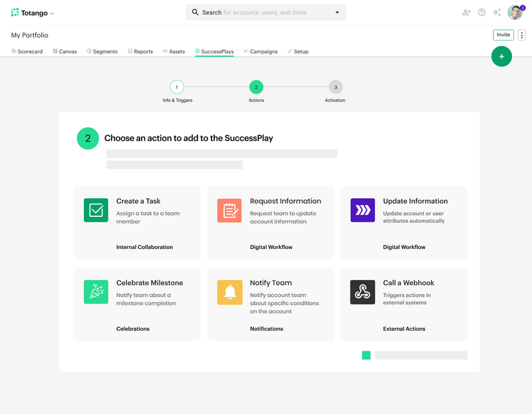Select the Update Information chevrons icon
The width and height of the screenshot is (532, 414).
coord(362,210)
